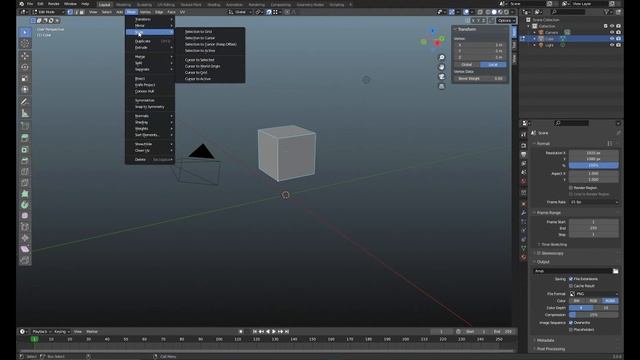Open viewport Options button

coord(506,20)
